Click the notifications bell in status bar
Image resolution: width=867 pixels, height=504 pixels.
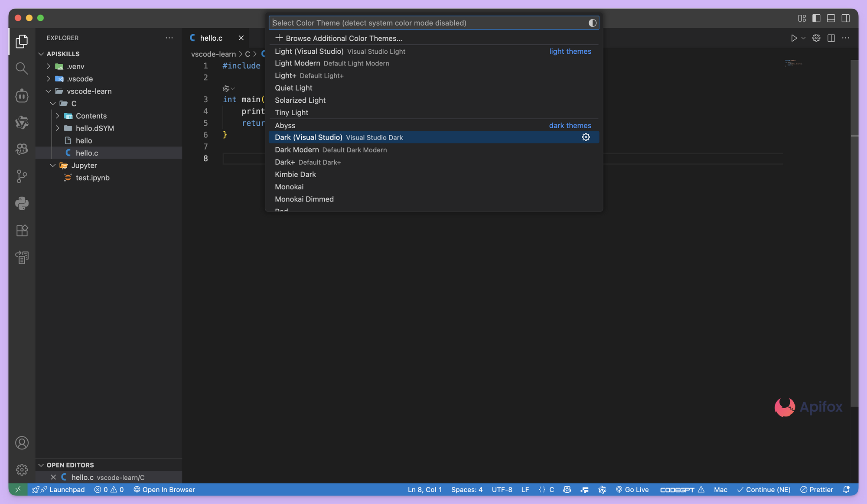[846, 490]
